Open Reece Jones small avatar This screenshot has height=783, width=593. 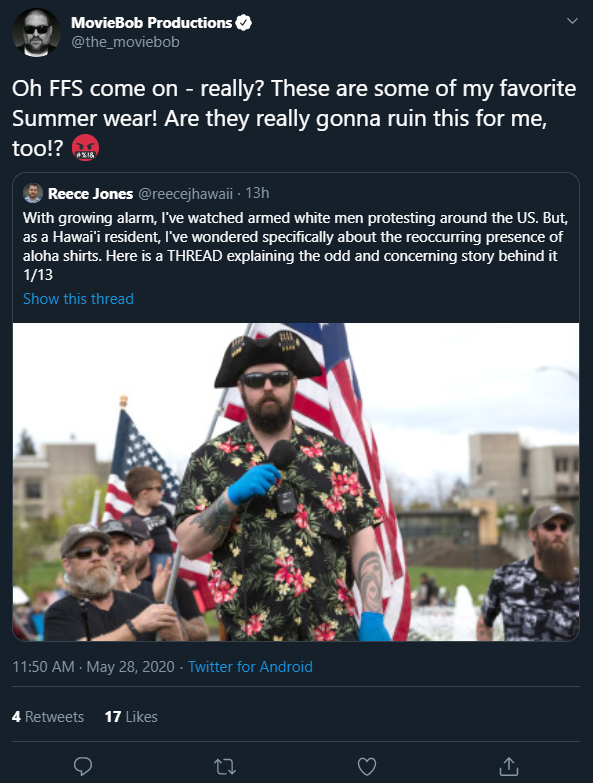(33, 193)
